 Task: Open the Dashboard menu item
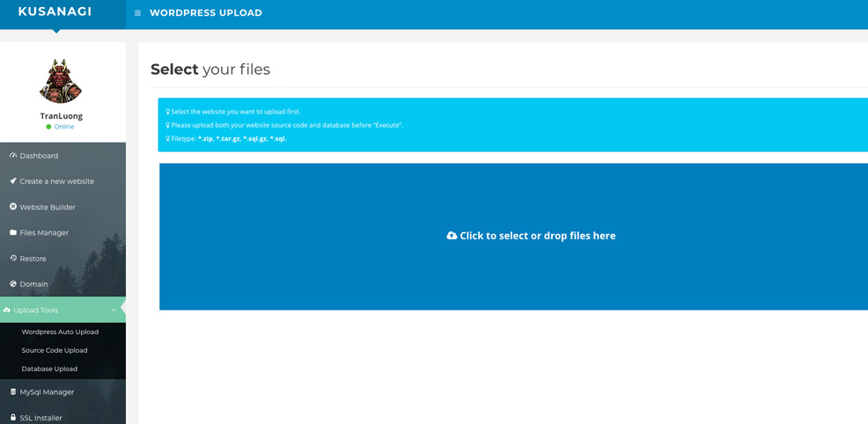[x=63, y=156]
